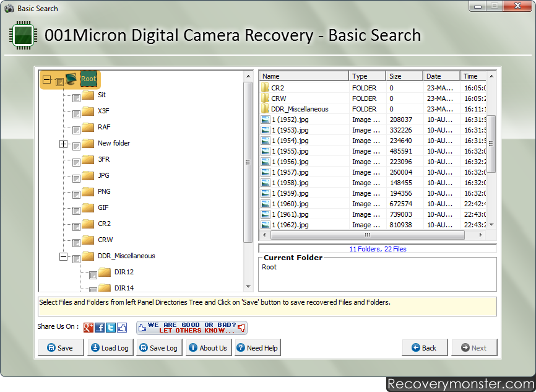The height and width of the screenshot is (392, 536).
Task: Click the Twitter share icon
Action: 111,328
